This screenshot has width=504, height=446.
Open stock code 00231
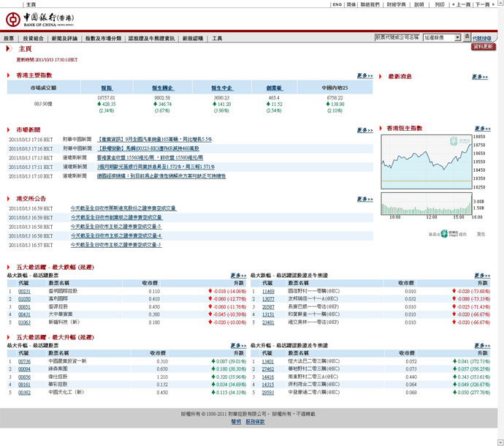pyautogui.click(x=24, y=291)
